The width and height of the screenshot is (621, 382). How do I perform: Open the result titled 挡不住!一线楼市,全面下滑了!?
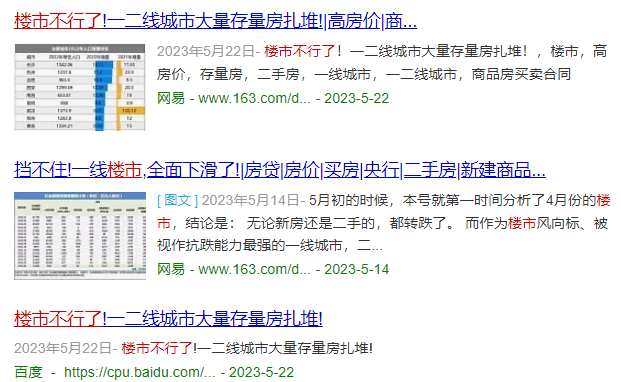coord(280,170)
